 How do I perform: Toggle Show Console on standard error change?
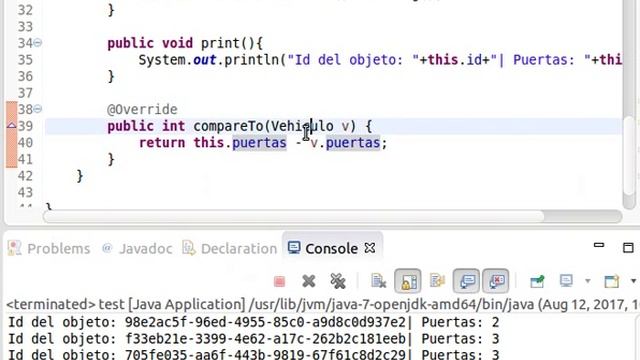496,281
